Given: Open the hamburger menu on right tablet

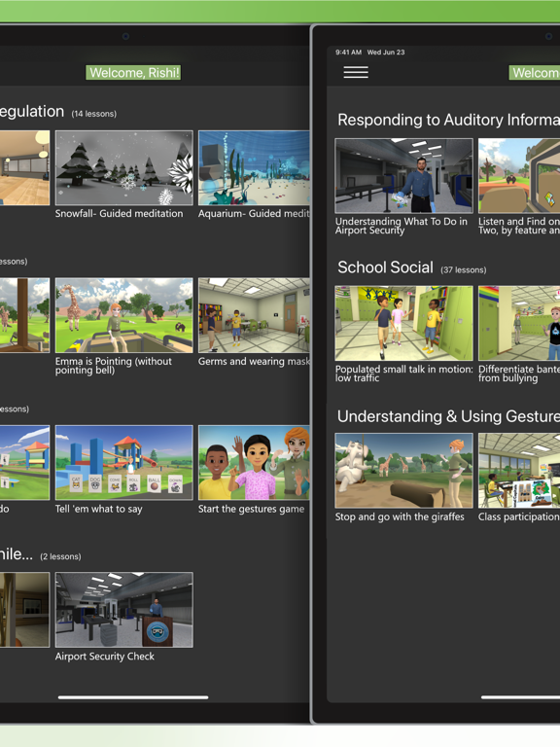Looking at the screenshot, I should 356,72.
